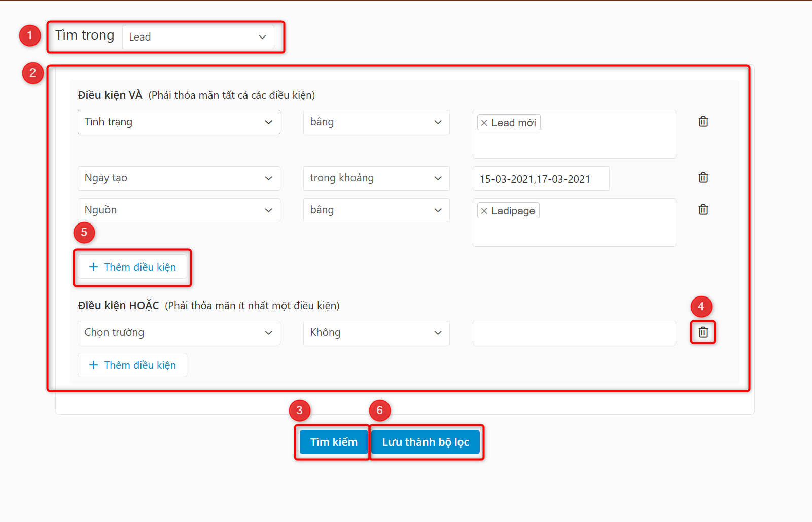Screen dimensions: 812x522
Task: Open the Tình trạng row's bằng operator dropdown
Action: (x=376, y=122)
